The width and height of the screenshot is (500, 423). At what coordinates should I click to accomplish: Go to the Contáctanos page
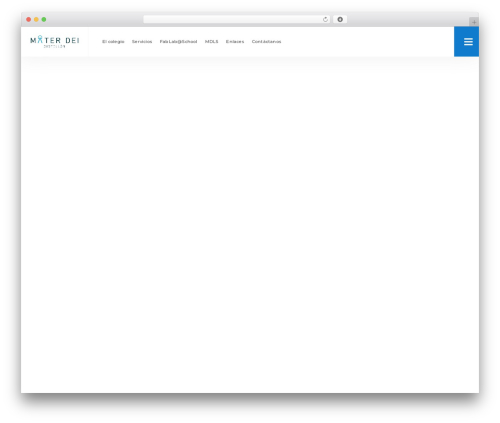point(266,42)
